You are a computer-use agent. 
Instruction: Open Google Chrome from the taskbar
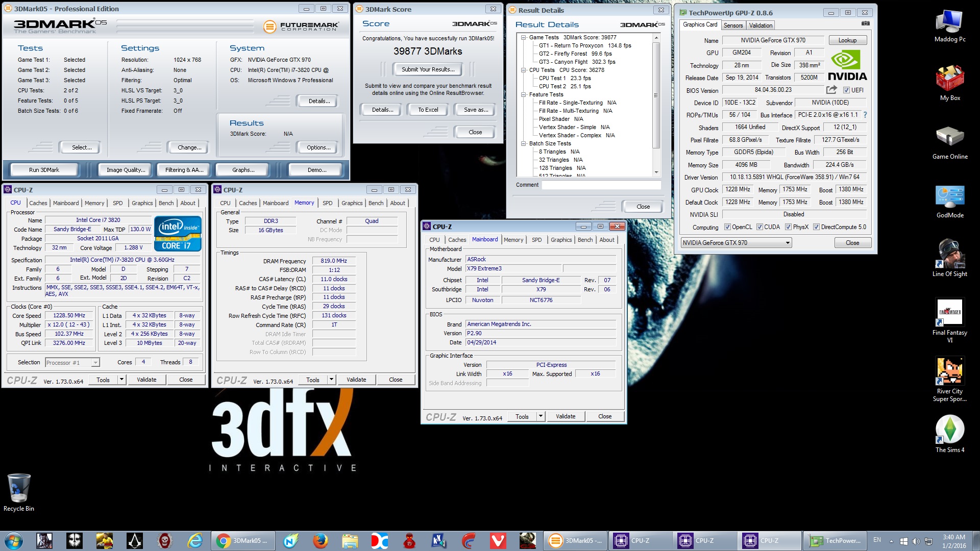[223, 540]
